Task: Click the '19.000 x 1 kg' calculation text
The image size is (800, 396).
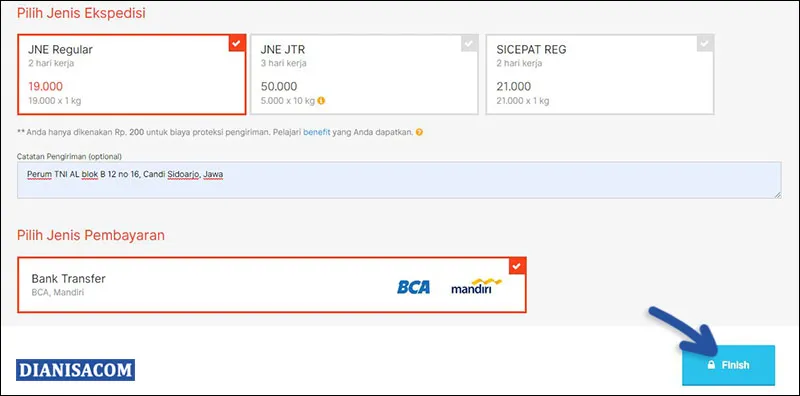Action: pyautogui.click(x=55, y=101)
